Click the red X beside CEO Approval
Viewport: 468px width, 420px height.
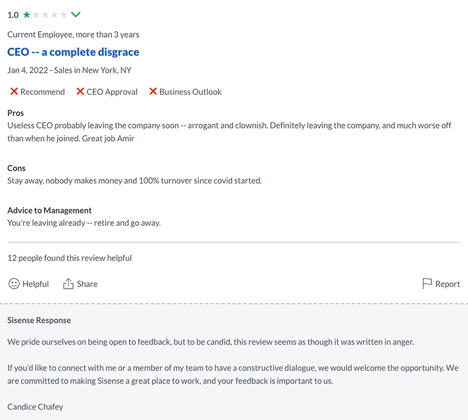point(80,91)
